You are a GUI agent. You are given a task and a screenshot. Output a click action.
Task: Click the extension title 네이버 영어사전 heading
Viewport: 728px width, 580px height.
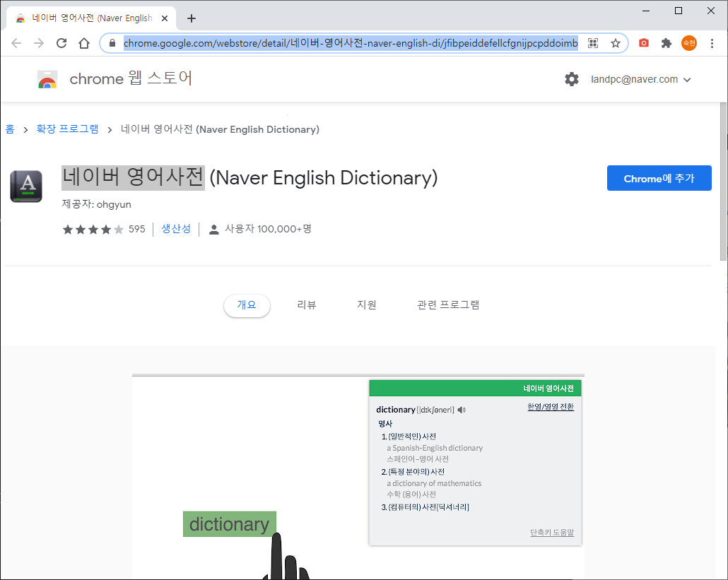[249, 178]
